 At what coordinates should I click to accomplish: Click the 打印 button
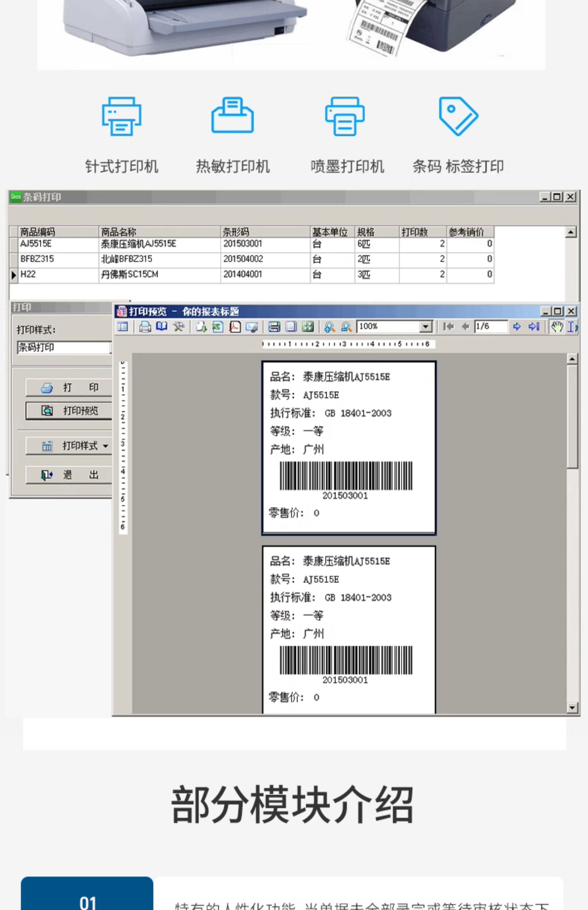[x=69, y=388]
